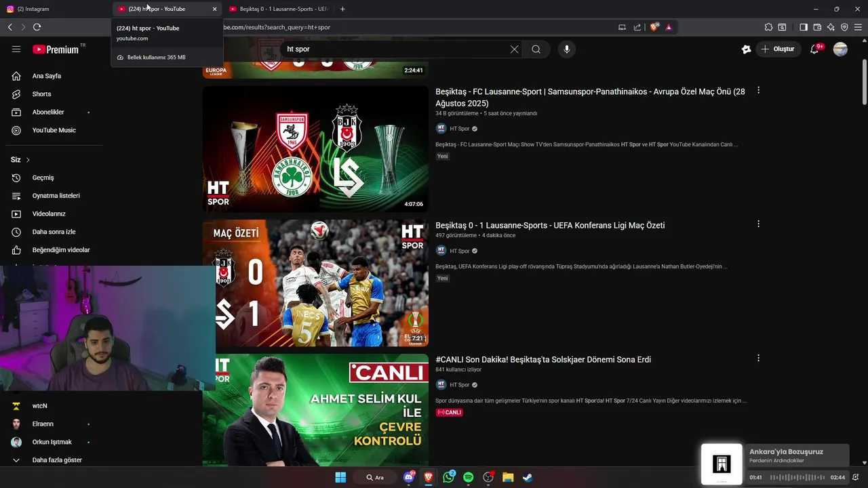This screenshot has width=868, height=488.
Task: Open wtcN subscription channel
Action: (x=39, y=406)
